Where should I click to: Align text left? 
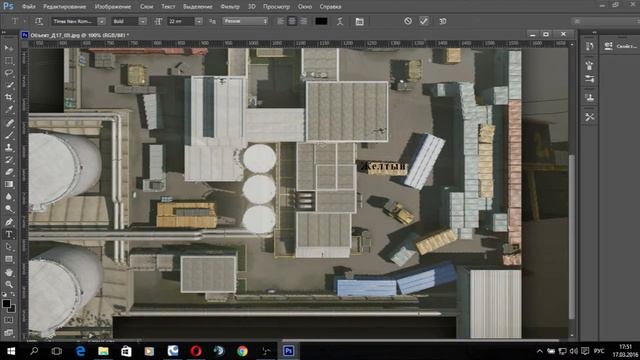tap(280, 21)
